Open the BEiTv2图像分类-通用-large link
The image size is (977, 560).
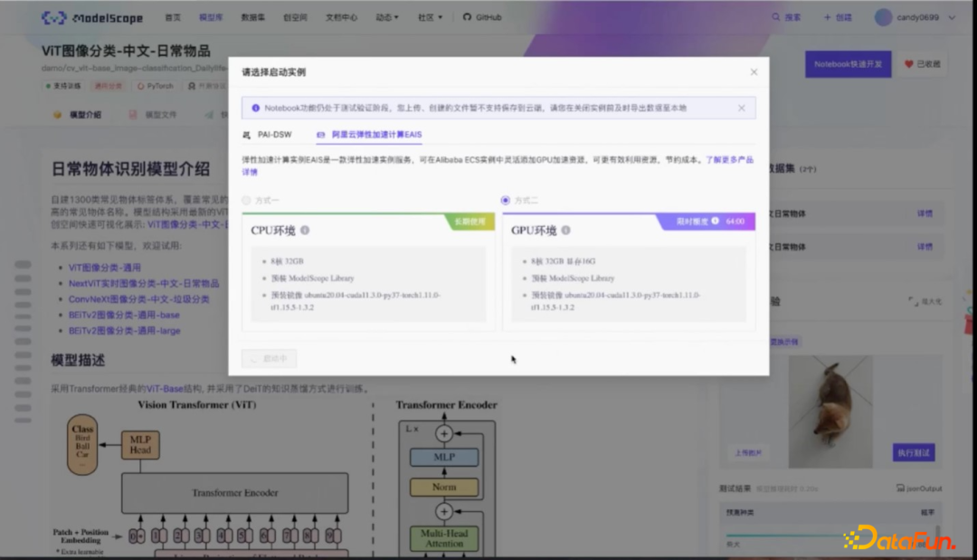[x=125, y=331]
